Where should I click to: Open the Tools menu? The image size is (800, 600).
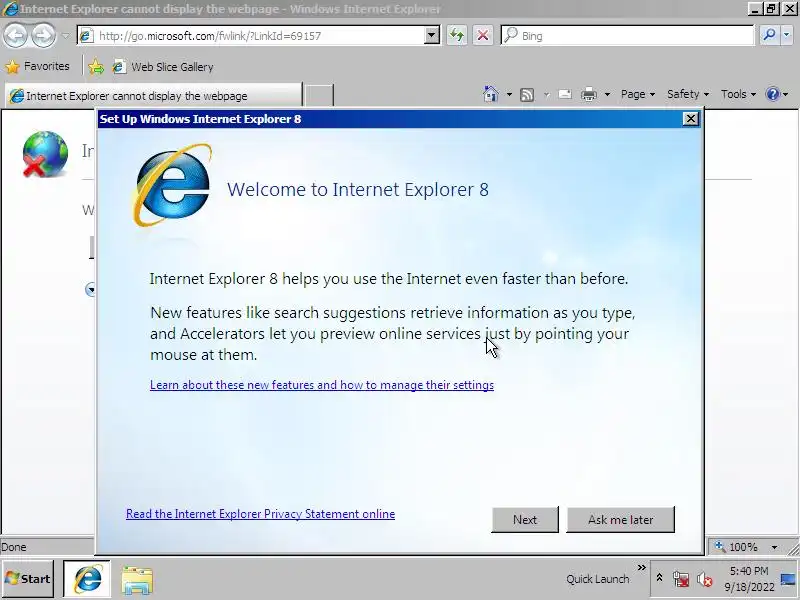pyautogui.click(x=738, y=94)
